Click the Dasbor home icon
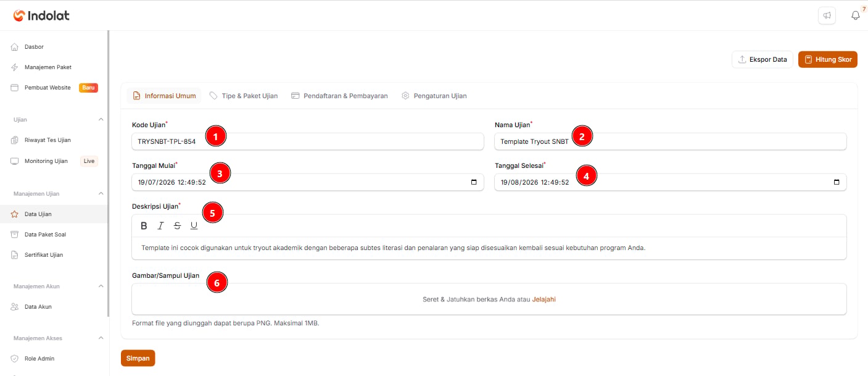Screen dimensions: 868x376 pos(15,47)
